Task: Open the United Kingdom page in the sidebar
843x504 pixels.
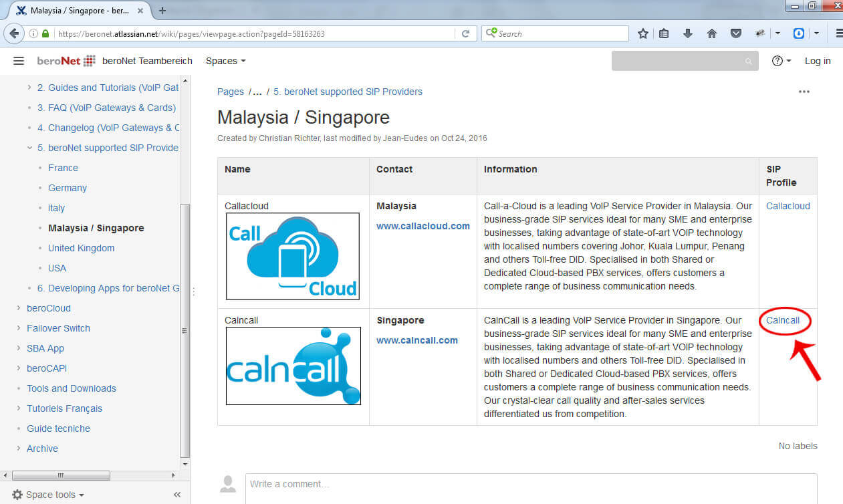Action: pos(81,248)
